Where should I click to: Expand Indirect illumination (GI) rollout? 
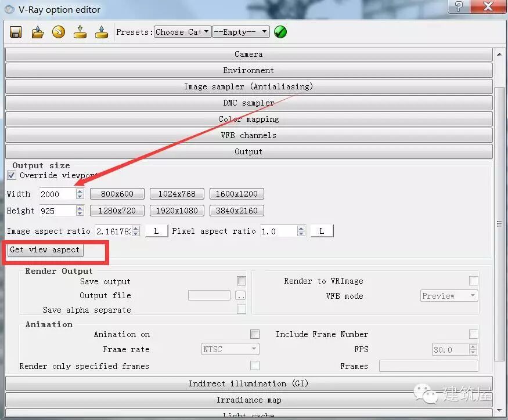[x=249, y=383]
